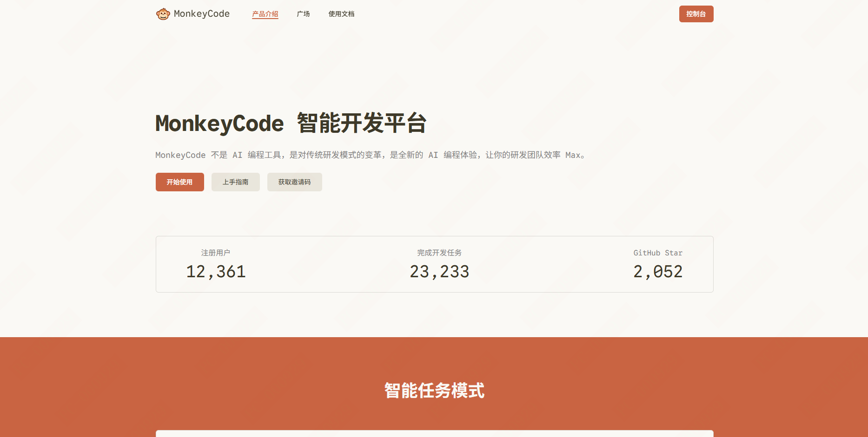Click the hero description paragraph text

tap(370, 155)
